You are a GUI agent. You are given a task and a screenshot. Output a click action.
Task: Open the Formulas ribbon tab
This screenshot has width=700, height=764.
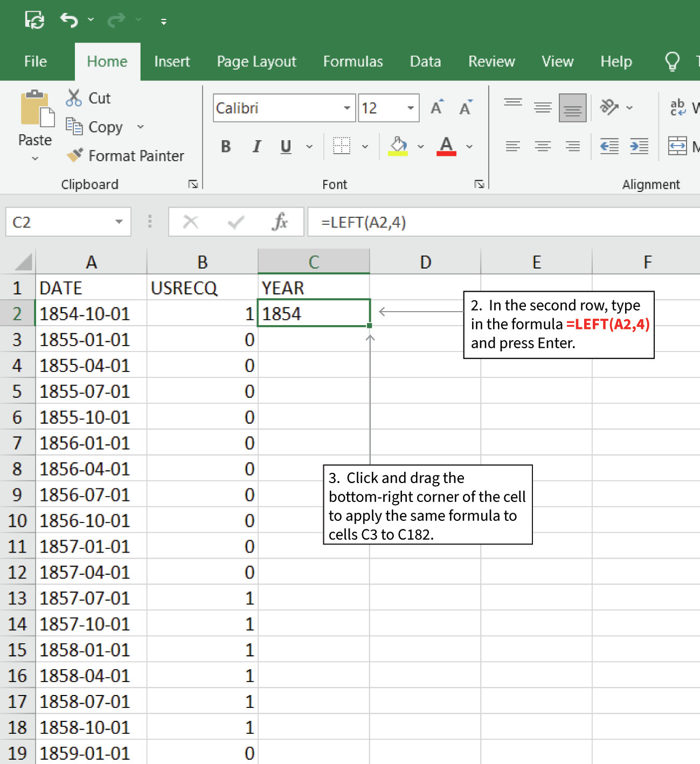pyautogui.click(x=353, y=61)
